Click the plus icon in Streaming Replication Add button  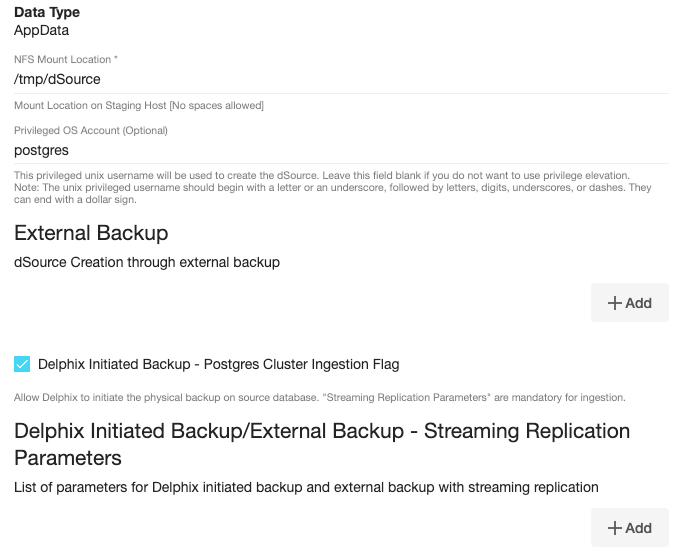coord(615,528)
